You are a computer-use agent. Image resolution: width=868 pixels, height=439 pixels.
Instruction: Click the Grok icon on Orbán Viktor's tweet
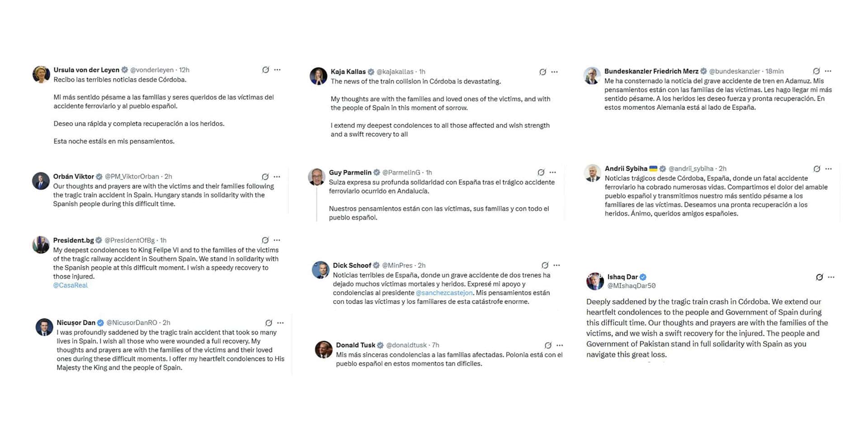pos(265,177)
